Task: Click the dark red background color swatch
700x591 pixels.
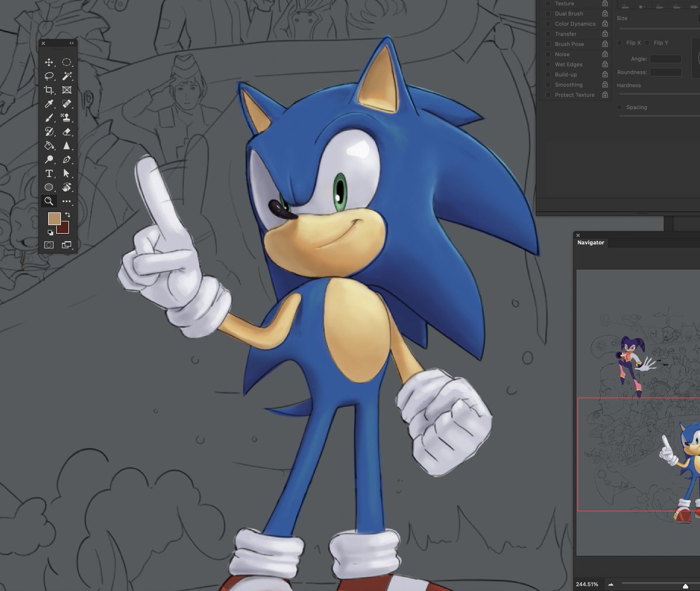Action: tap(64, 229)
